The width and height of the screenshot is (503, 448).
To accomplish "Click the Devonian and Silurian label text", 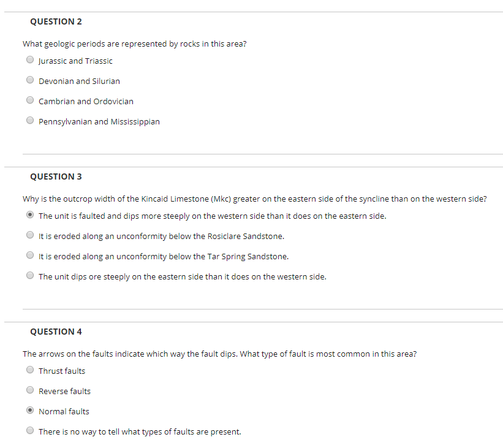I will (79, 81).
